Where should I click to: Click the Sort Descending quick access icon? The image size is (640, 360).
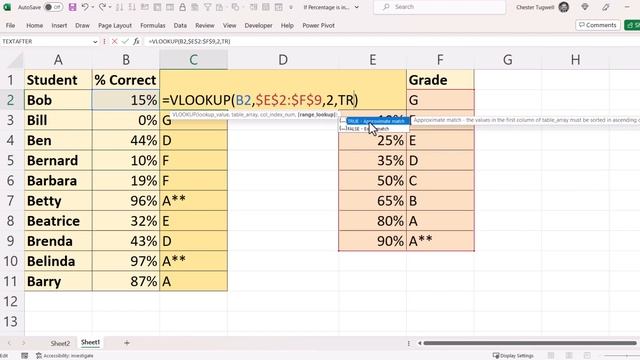(x=132, y=7)
